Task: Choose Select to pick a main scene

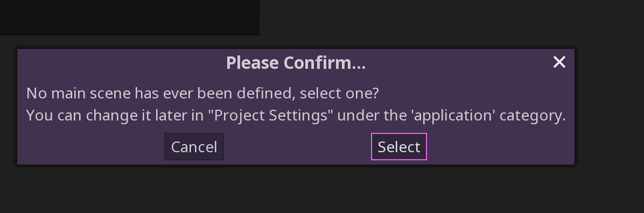Action: [399, 146]
